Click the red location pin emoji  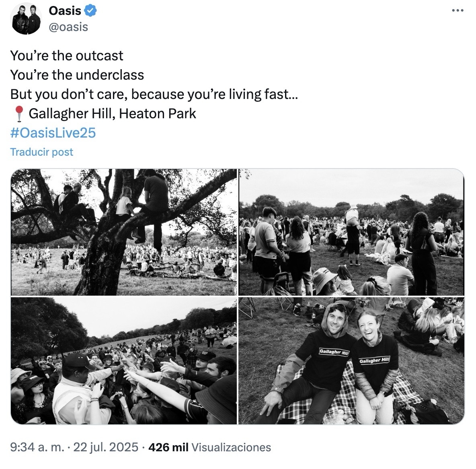[18, 114]
